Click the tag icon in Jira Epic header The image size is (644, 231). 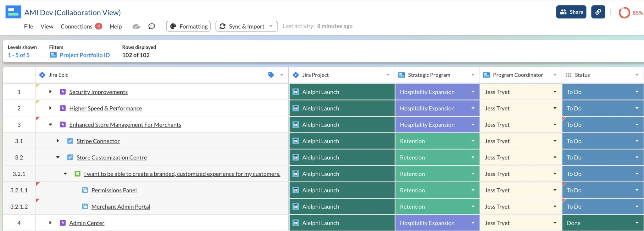pyautogui.click(x=271, y=75)
